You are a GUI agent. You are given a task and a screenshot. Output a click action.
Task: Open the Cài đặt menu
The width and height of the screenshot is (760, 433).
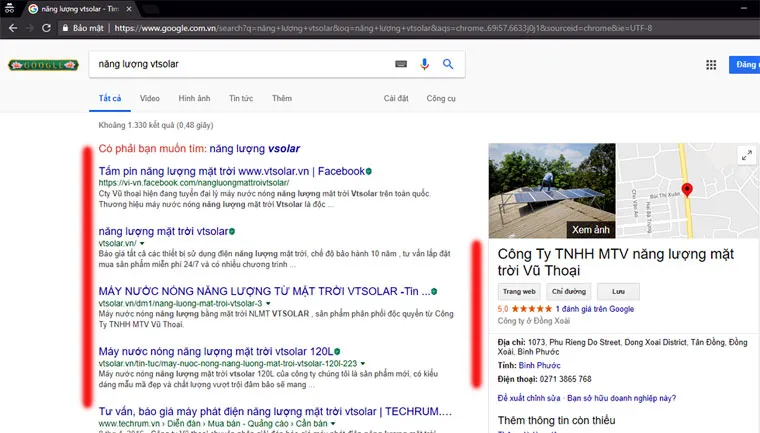[396, 98]
